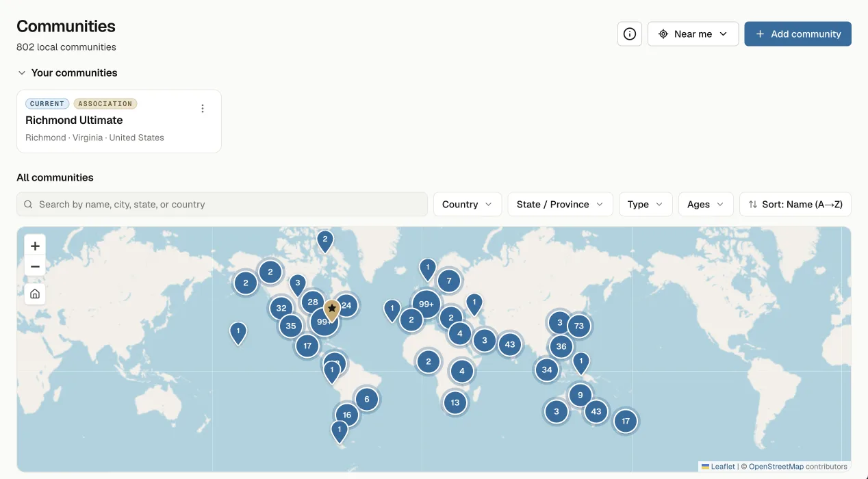868x479 pixels.
Task: Open the Type filter dropdown
Action: 646,204
